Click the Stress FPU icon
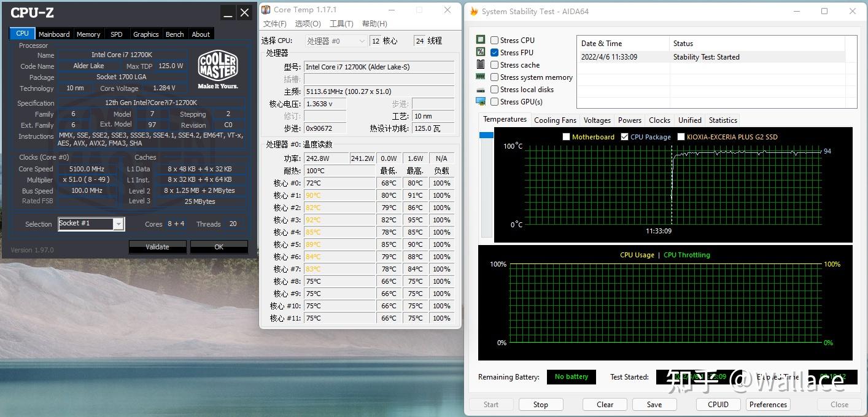 481,52
